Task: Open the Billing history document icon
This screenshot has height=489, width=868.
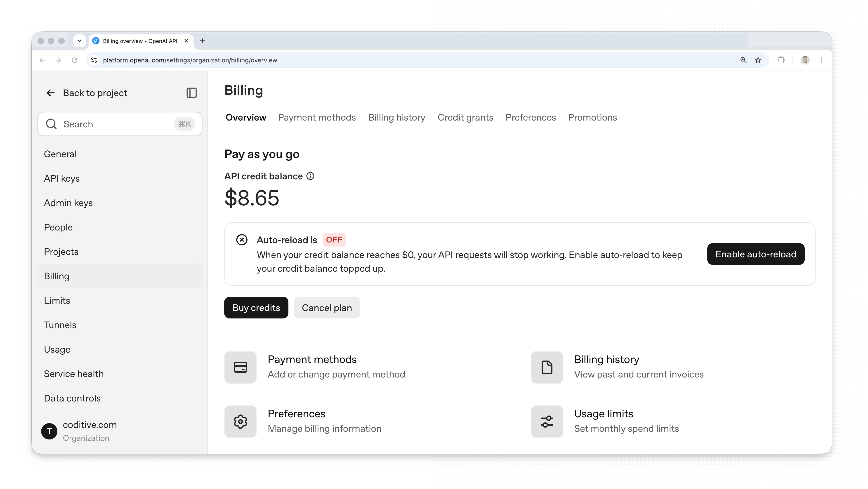Action: coord(547,367)
